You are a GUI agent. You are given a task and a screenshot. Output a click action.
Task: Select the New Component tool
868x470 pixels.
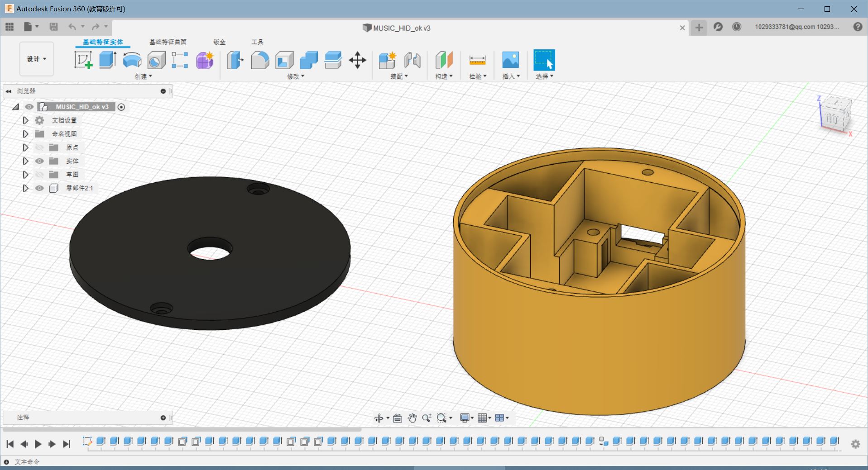(388, 60)
